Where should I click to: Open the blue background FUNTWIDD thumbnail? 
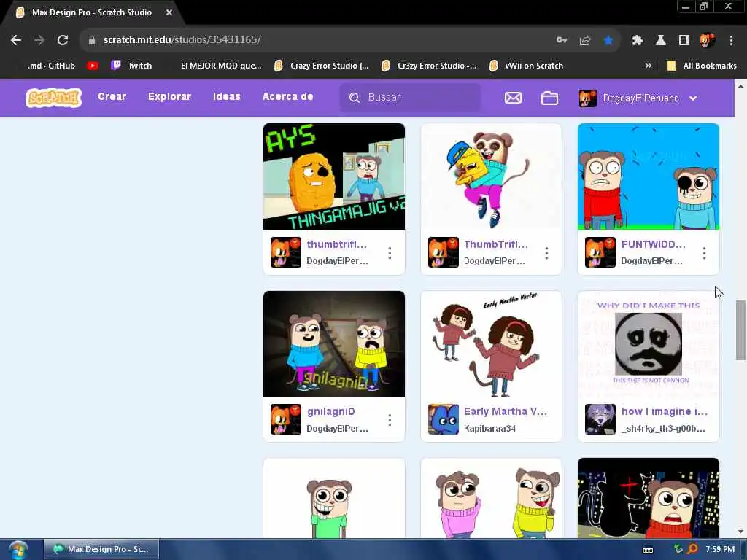[x=649, y=176]
